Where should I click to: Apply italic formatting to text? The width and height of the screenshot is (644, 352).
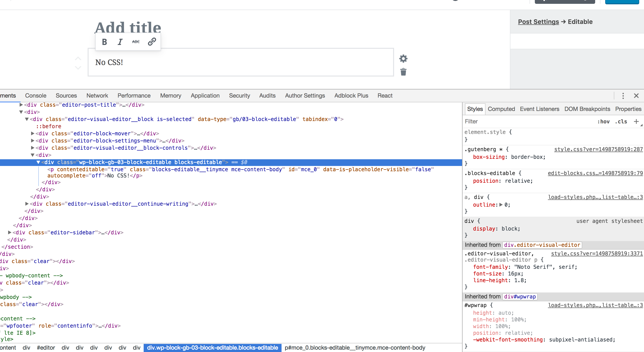120,42
